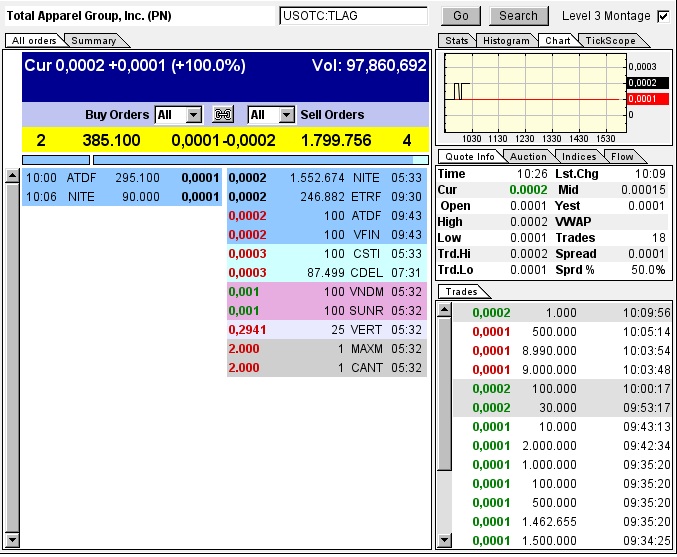
Task: Open the Auction tab
Action: tap(528, 156)
